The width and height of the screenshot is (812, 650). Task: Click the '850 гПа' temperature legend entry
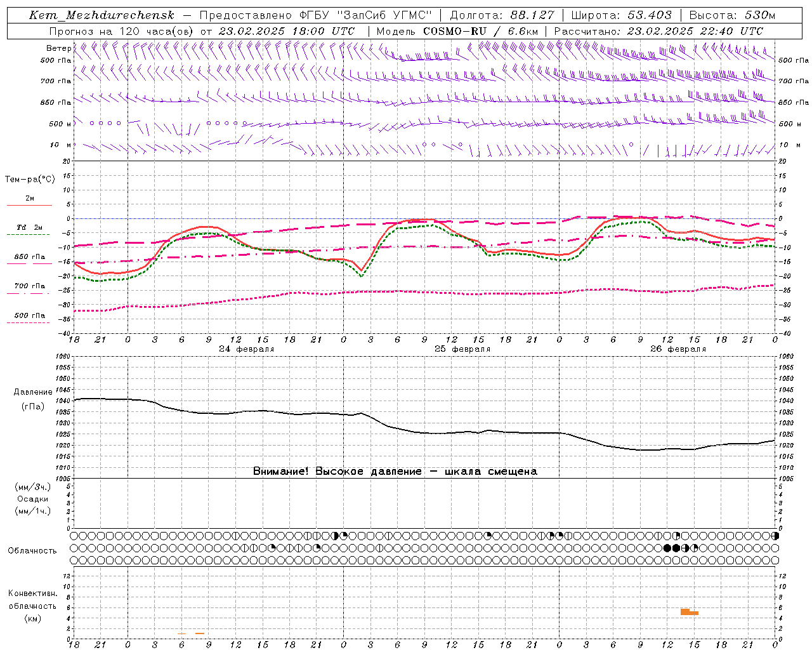[29, 257]
